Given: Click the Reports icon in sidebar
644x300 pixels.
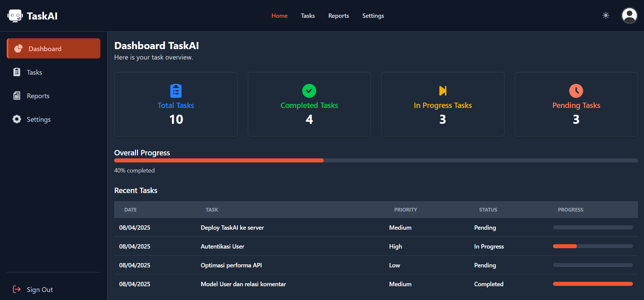Looking at the screenshot, I should pos(17,96).
